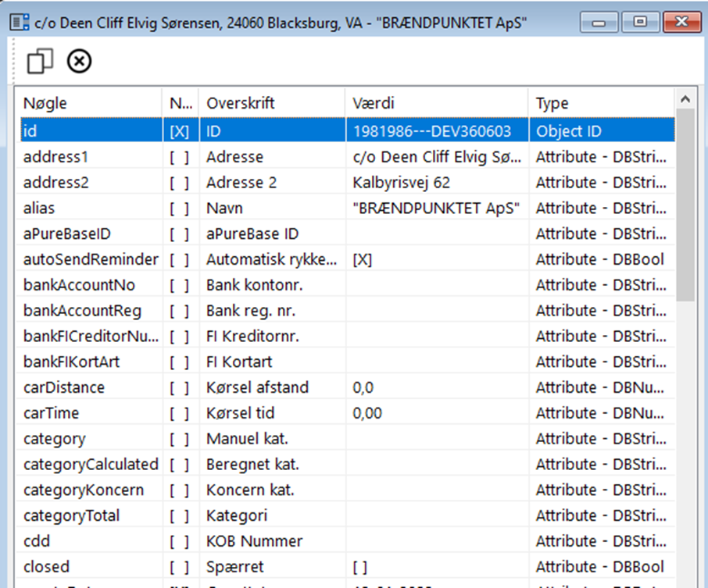Select the autoSendReminder key cell
Screen dimensions: 708x588
point(89,260)
